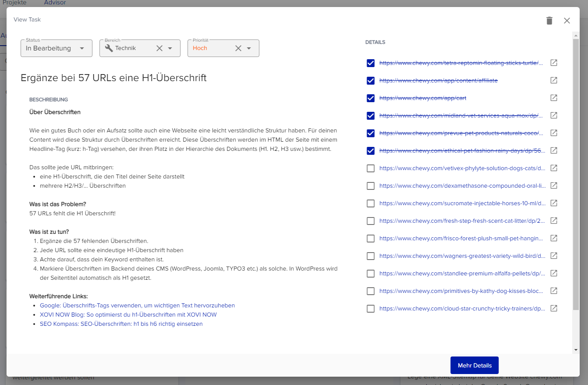Open external link for app/content/affiliate URL
This screenshot has height=385, width=588.
click(x=554, y=80)
